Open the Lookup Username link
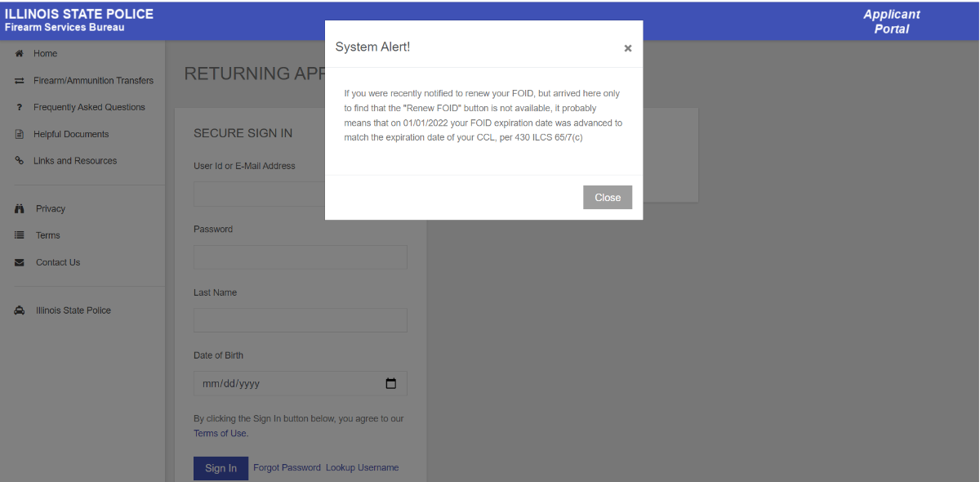The height and width of the screenshot is (482, 980). click(362, 468)
